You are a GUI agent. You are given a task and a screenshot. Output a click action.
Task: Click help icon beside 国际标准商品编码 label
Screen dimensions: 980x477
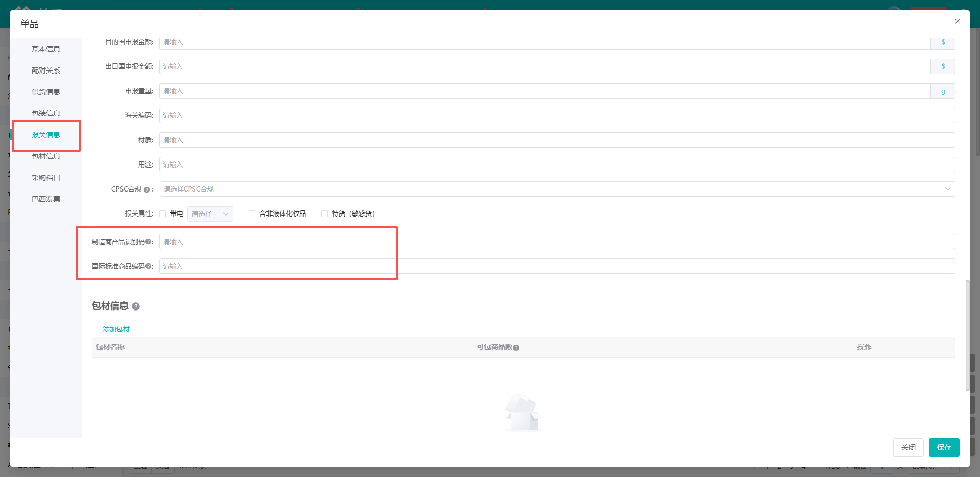point(148,266)
